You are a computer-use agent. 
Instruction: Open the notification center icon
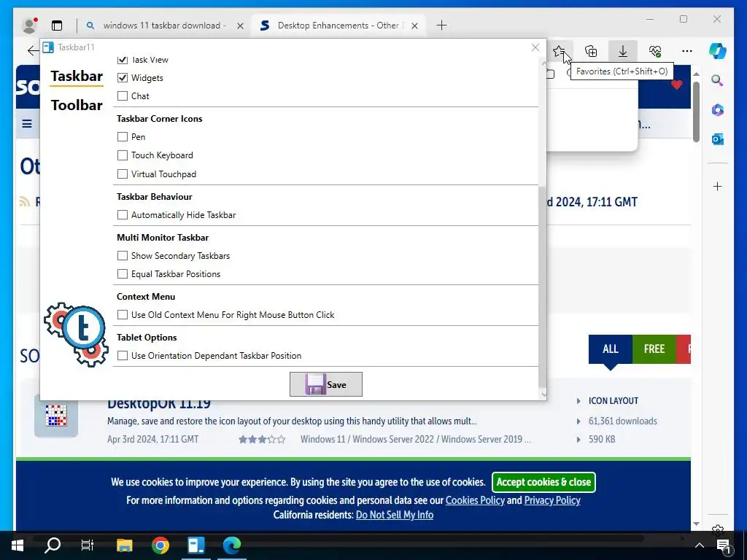point(723,545)
